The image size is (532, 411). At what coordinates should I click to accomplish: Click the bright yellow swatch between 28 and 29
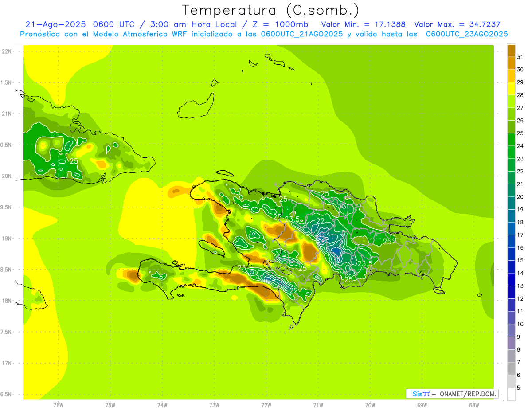pos(511,89)
